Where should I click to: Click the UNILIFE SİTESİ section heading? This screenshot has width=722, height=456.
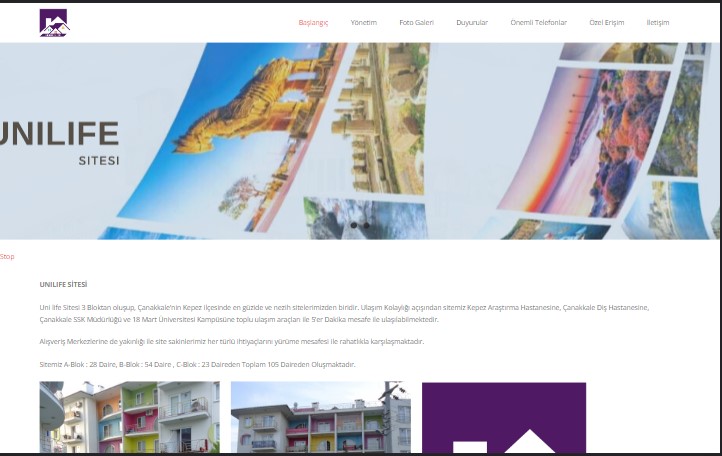point(64,285)
